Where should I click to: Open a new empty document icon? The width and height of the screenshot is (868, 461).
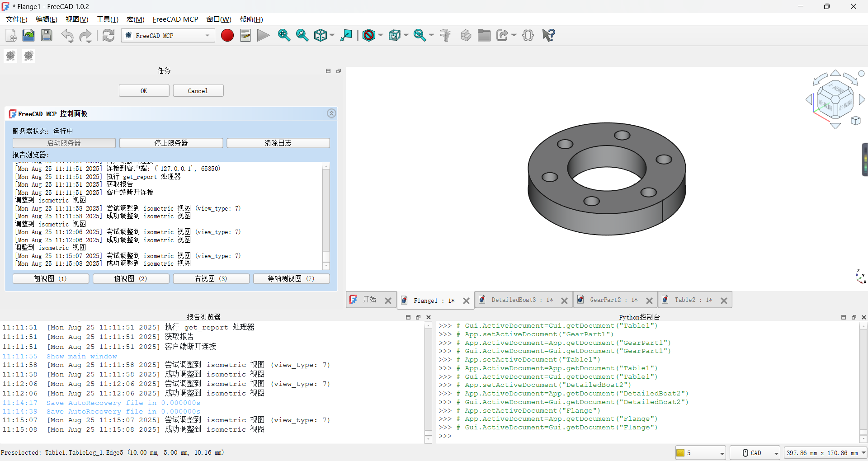[x=10, y=35]
